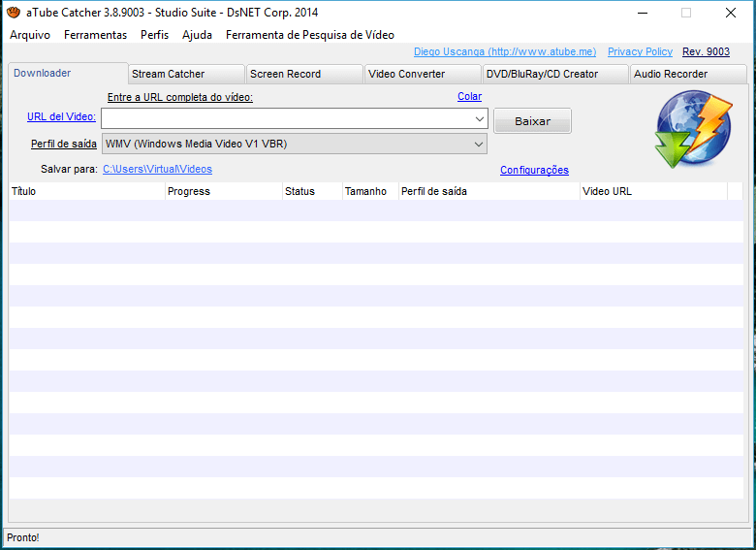Open the Ferramentas menu

[x=95, y=35]
